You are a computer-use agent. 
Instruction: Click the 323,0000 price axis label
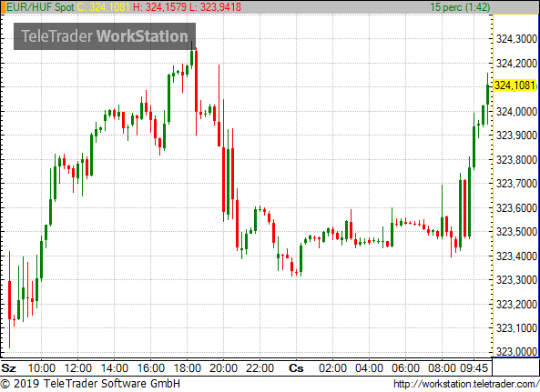pos(516,351)
